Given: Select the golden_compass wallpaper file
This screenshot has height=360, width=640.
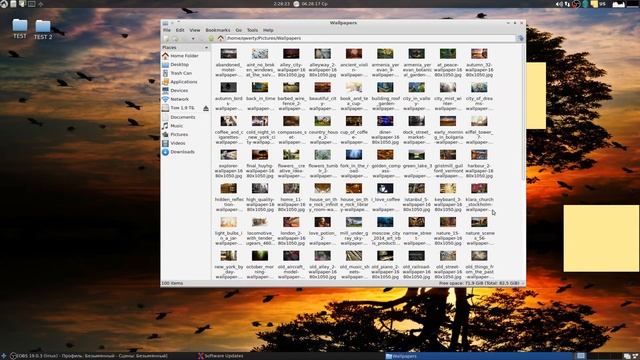Looking at the screenshot, I should tap(385, 164).
